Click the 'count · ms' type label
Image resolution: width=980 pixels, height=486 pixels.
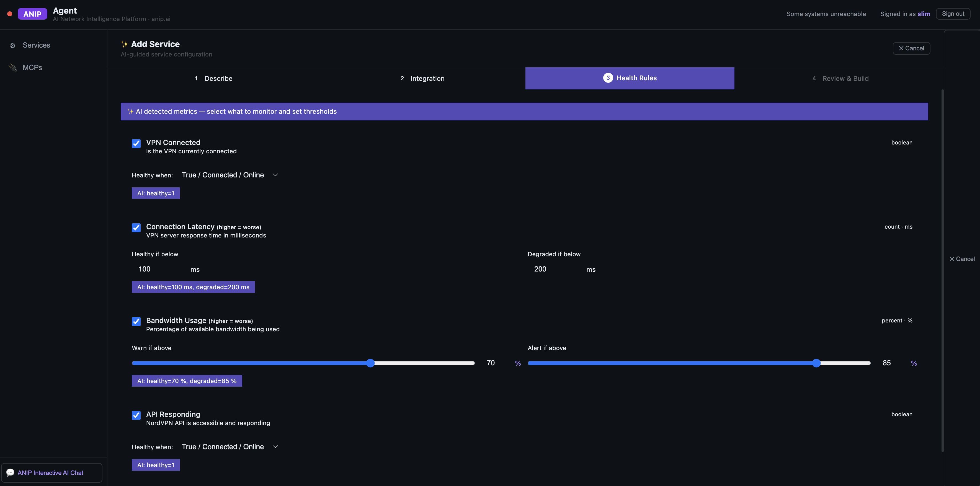point(898,227)
